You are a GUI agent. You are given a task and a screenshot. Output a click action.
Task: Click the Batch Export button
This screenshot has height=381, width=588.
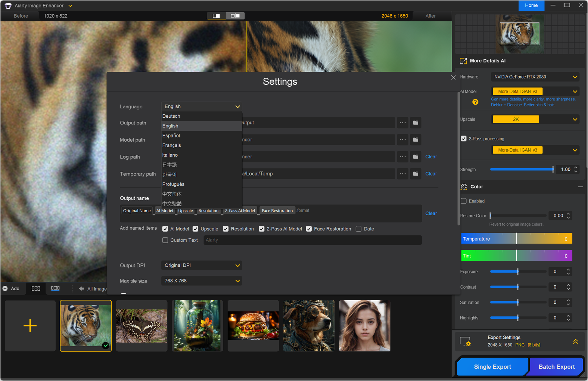pos(556,367)
